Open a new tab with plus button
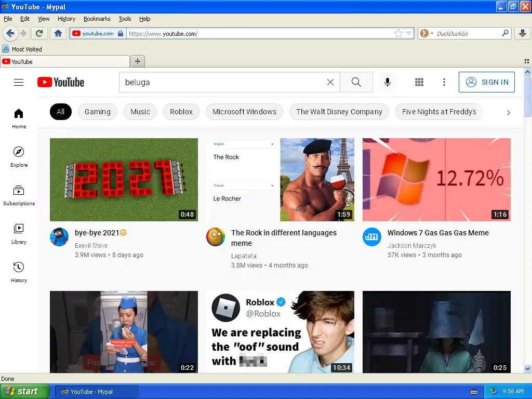The height and width of the screenshot is (399, 532). 137,61
